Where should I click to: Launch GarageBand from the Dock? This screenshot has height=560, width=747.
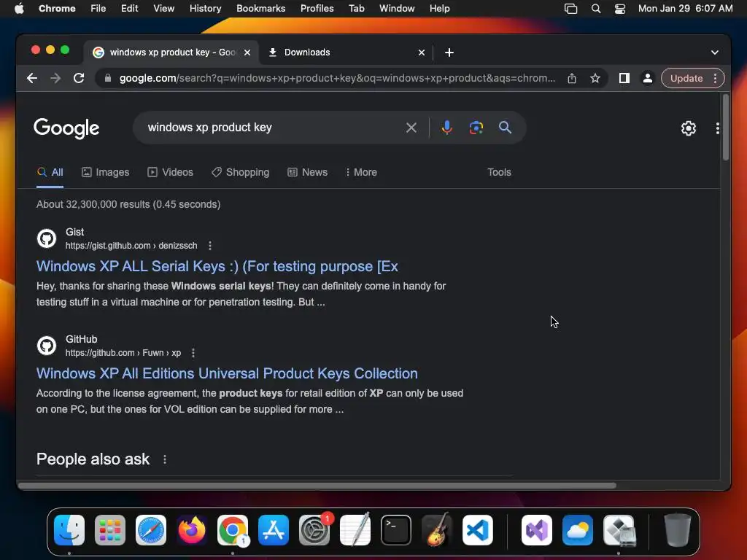click(x=437, y=530)
